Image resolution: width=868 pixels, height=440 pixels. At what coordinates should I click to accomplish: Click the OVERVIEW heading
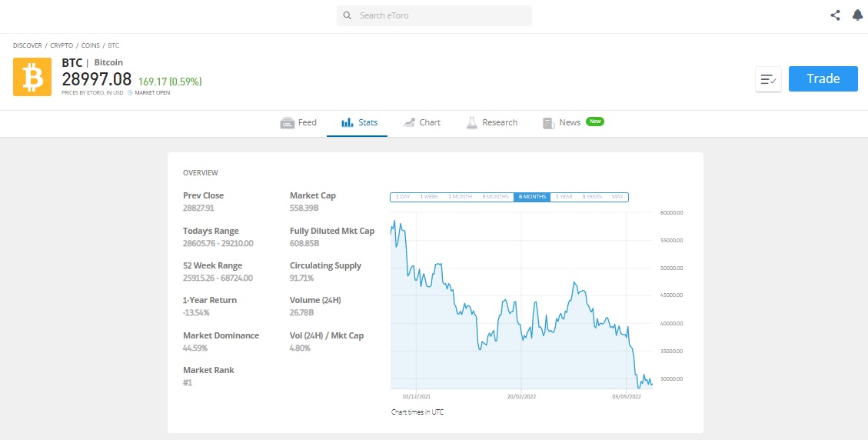(x=201, y=173)
